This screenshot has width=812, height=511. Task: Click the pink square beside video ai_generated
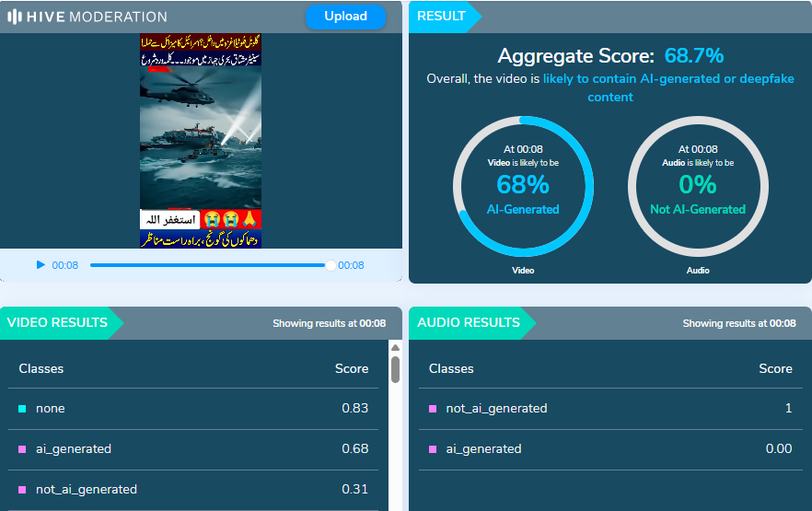[22, 449]
